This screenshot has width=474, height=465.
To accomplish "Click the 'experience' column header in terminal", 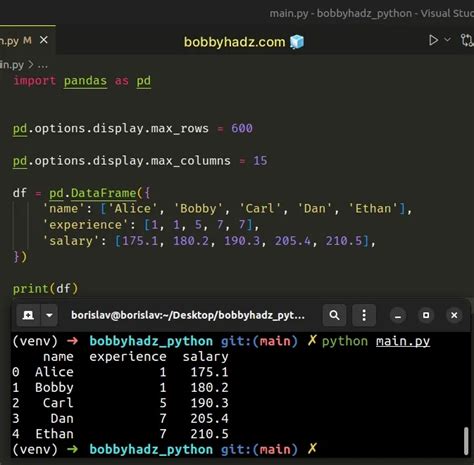I will [128, 357].
